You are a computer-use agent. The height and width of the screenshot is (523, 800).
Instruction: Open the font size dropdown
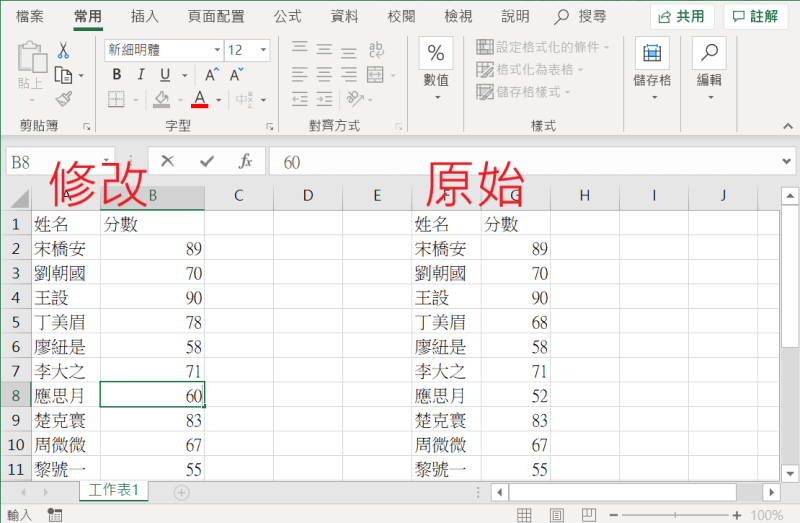click(x=263, y=49)
